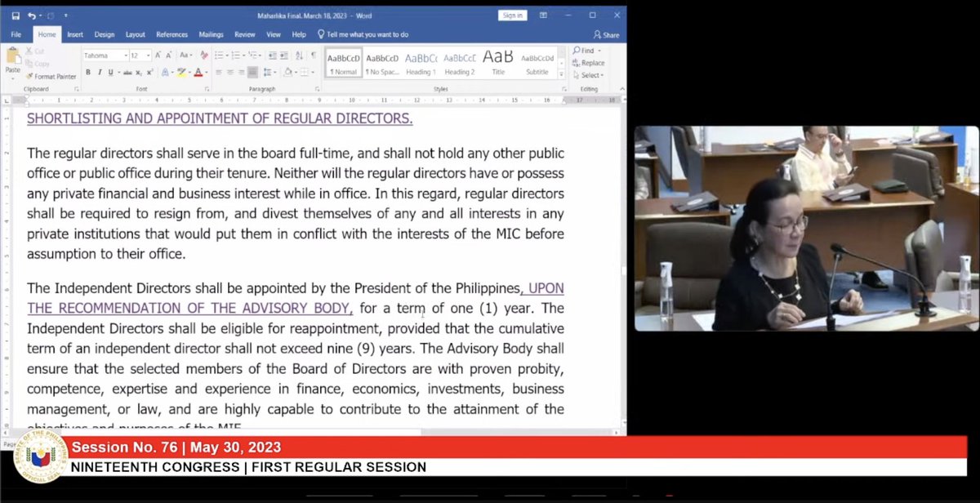Toggle justified paragraph alignment
The image size is (980, 503).
tap(253, 73)
